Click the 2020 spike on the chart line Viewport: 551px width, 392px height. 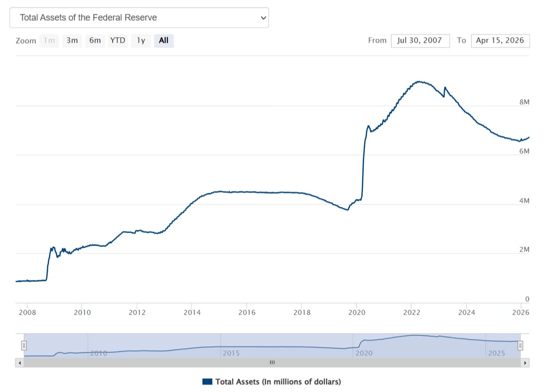click(368, 126)
